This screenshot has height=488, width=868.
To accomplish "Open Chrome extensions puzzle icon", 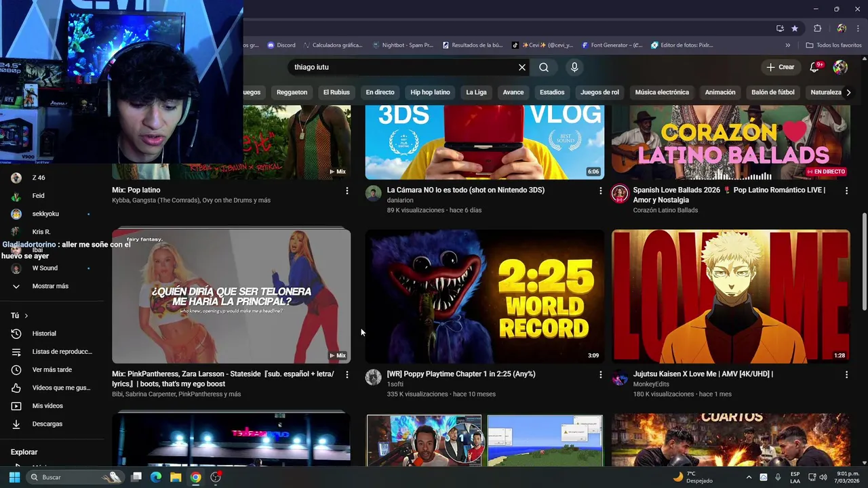I will click(817, 28).
